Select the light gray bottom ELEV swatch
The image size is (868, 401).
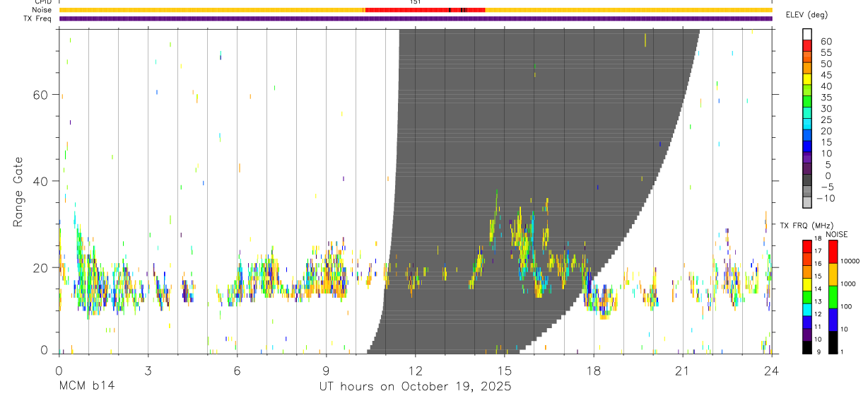tap(807, 203)
